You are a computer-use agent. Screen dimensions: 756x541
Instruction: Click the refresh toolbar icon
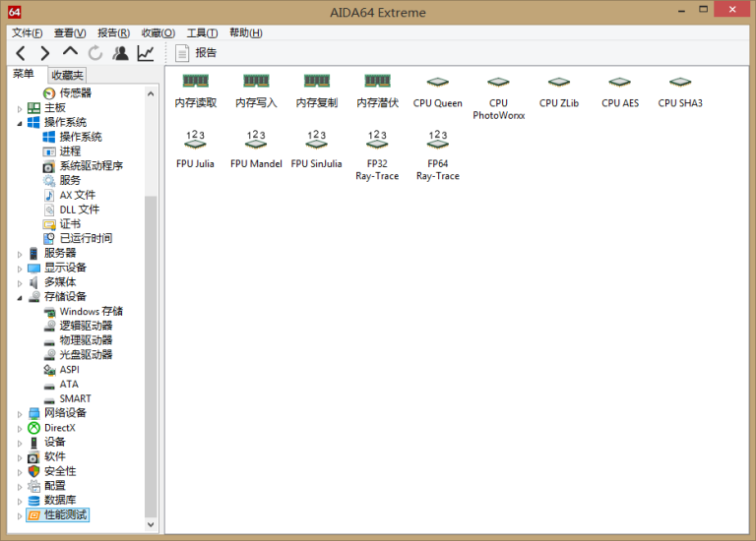tap(95, 53)
